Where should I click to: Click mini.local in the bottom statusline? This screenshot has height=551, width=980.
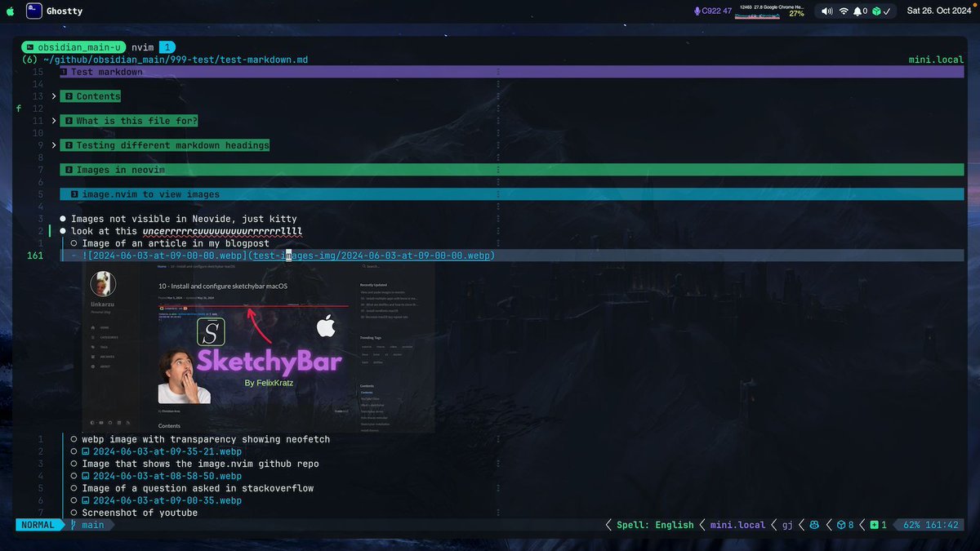coord(738,525)
